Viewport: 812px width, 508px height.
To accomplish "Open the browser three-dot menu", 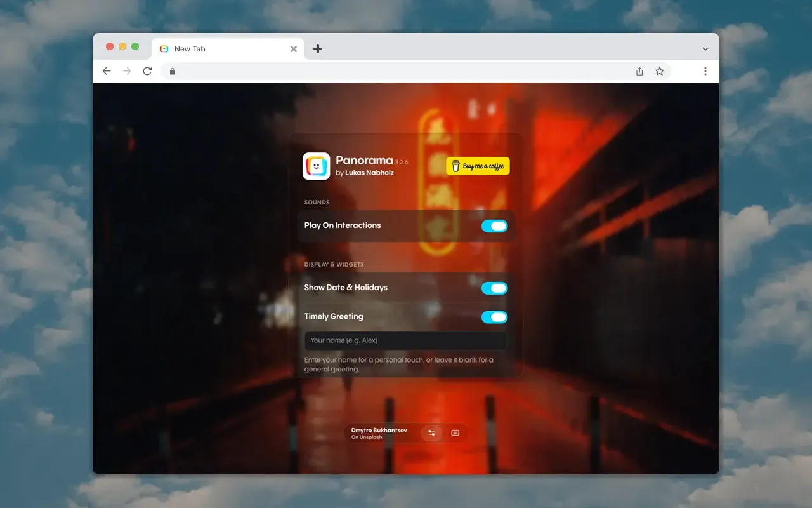I will 705,71.
